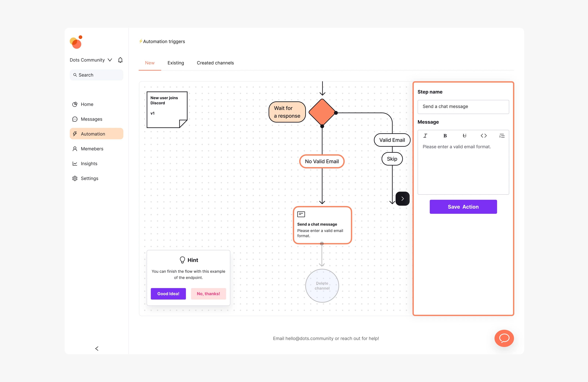Switch to the Existing tab
The image size is (588, 382).
(176, 63)
